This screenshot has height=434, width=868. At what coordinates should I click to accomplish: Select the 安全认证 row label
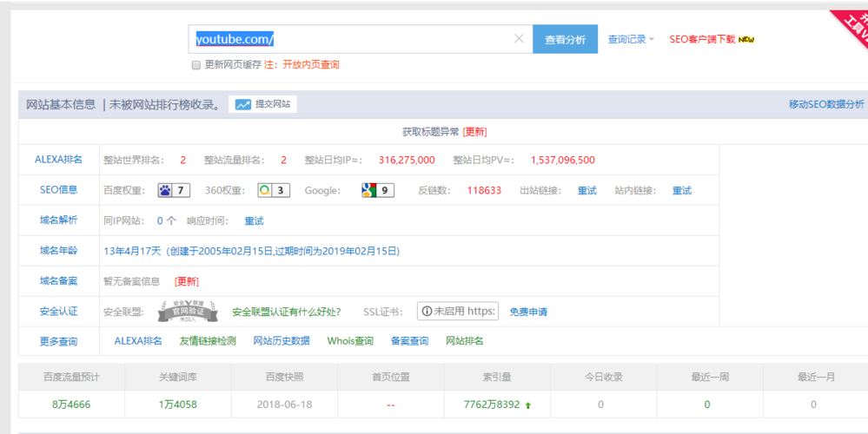coord(59,312)
